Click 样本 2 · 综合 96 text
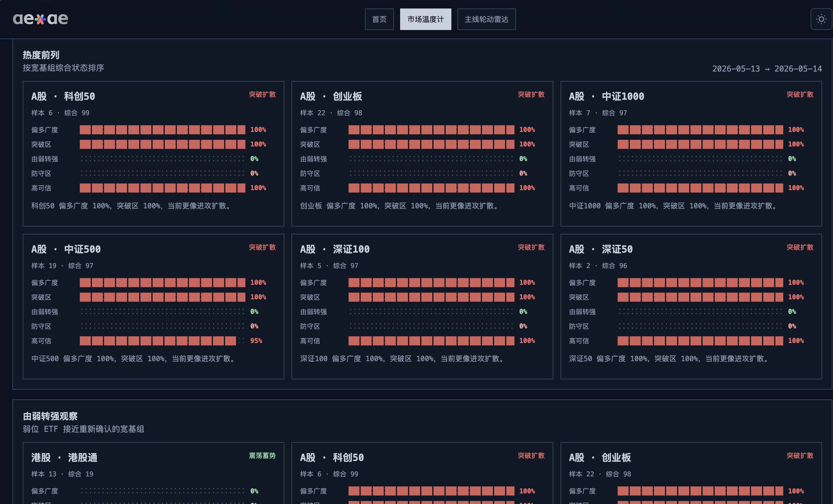Viewport: 833px width, 504px height. point(598,266)
